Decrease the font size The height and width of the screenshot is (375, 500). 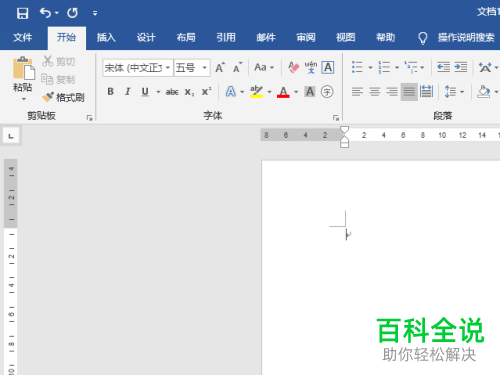(x=237, y=68)
